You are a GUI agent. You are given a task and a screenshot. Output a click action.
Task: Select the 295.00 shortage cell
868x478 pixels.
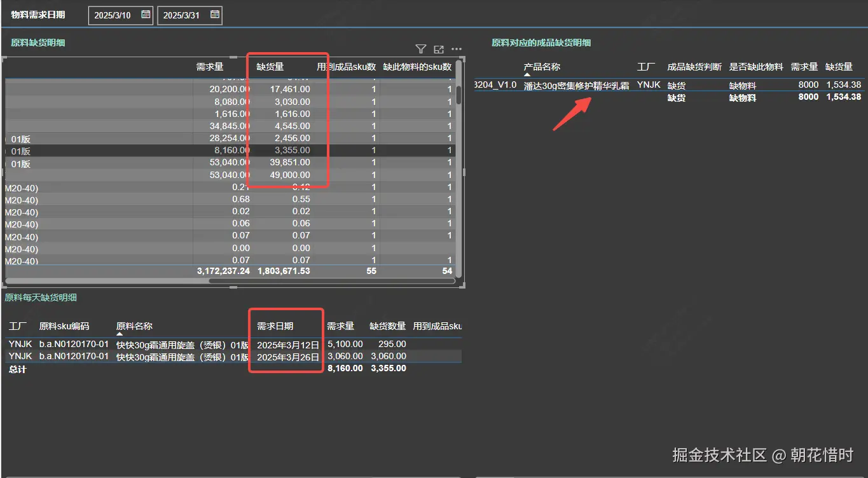tap(392, 345)
